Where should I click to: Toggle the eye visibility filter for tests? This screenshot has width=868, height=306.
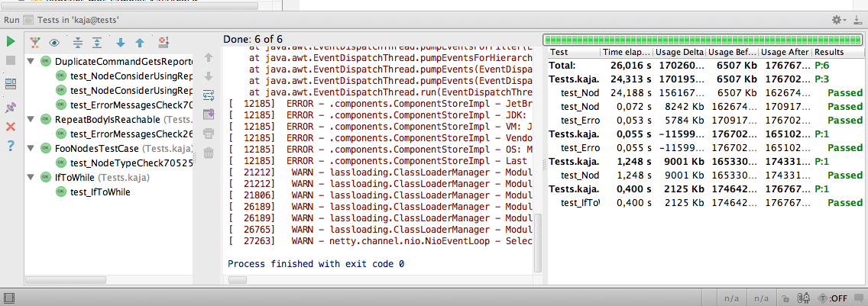54,42
